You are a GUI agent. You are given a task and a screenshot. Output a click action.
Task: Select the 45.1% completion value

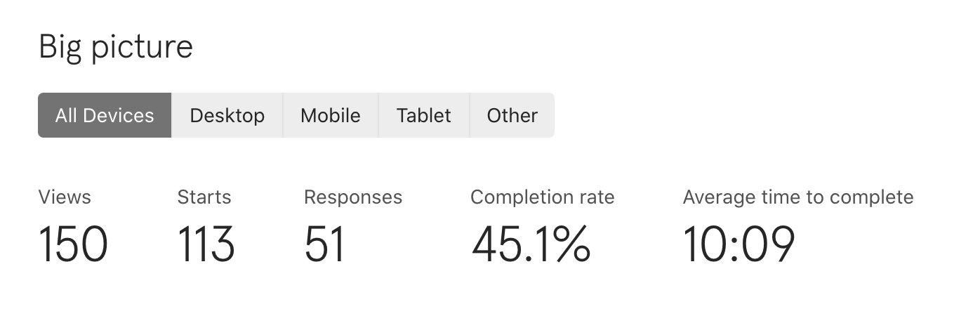click(x=531, y=244)
